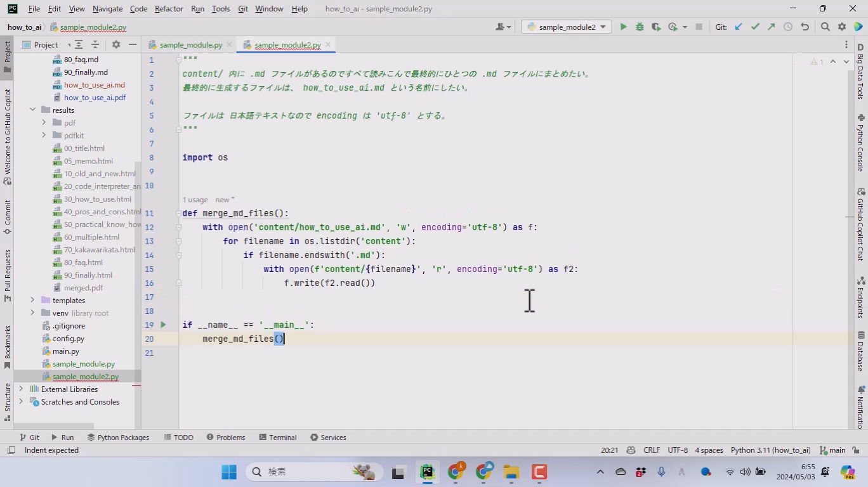The width and height of the screenshot is (868, 487).
Task: Toggle the Project tool window sidebar tab
Action: click(7, 52)
